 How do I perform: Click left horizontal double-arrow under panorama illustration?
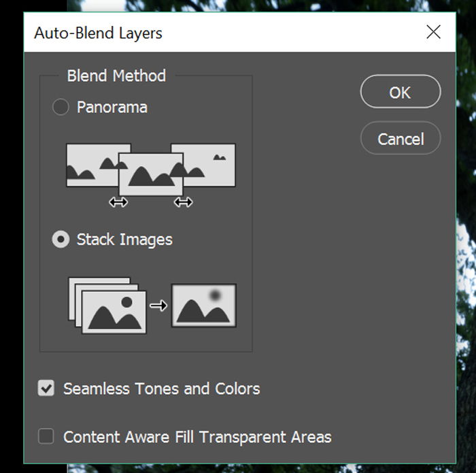click(x=118, y=201)
